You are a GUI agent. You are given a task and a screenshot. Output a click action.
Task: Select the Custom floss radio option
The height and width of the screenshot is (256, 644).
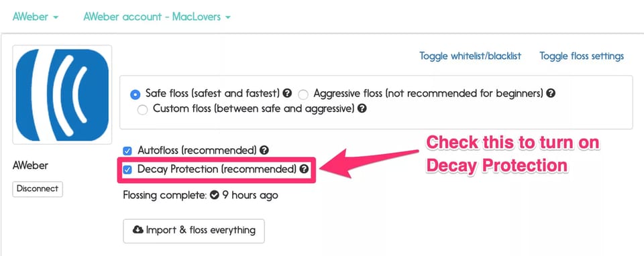pos(142,110)
